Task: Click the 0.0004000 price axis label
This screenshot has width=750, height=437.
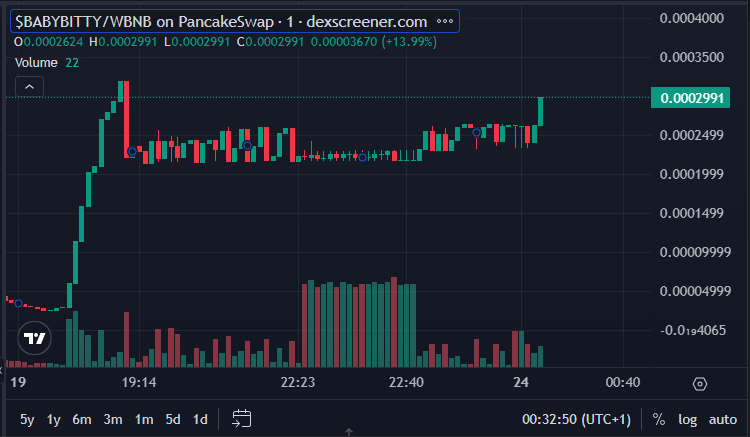Action: [x=692, y=18]
